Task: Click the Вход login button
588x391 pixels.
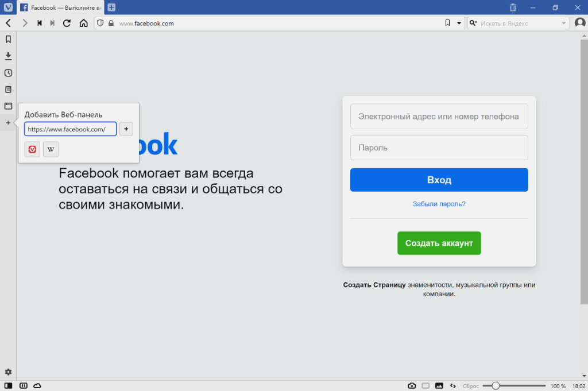Action: coord(439,180)
